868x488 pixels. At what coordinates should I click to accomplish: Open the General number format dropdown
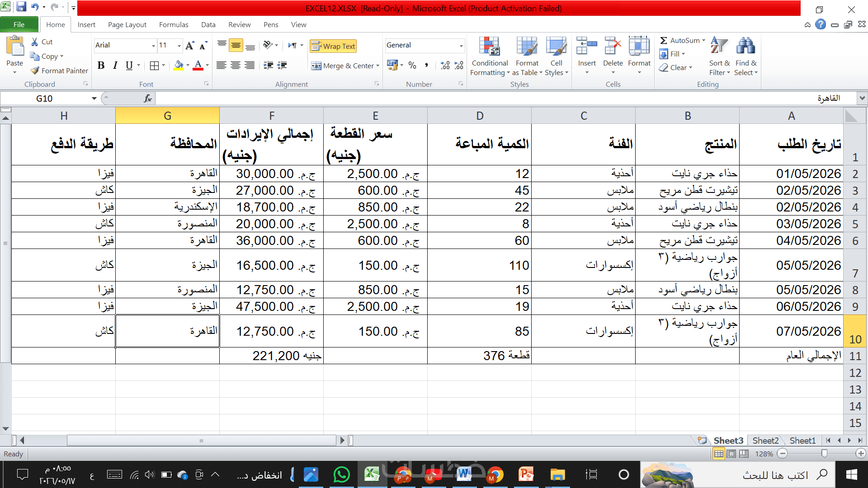pos(461,45)
